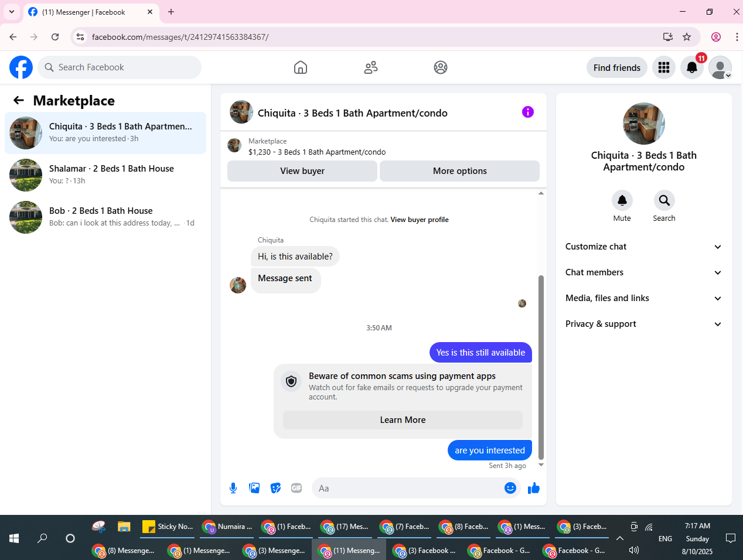The height and width of the screenshot is (560, 743).
Task: Bookmark this page with star icon
Action: pyautogui.click(x=687, y=37)
